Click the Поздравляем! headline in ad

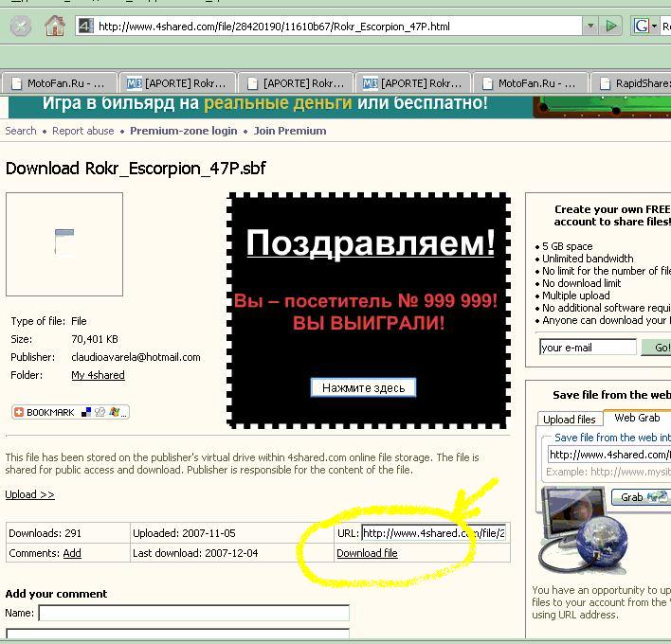click(371, 242)
